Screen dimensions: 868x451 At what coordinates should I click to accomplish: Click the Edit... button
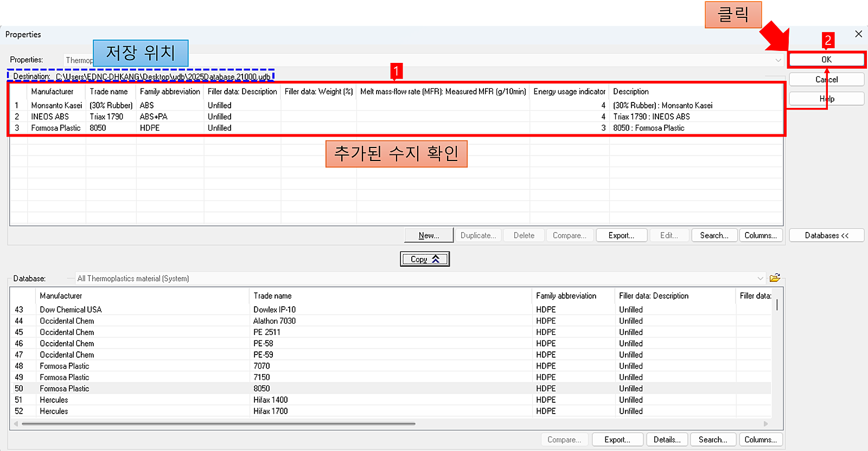coord(669,235)
